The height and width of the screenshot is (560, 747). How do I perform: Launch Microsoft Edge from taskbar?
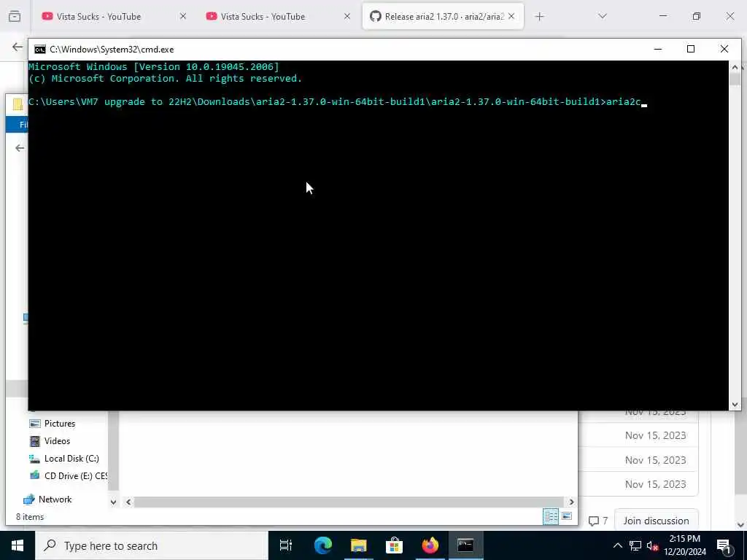pyautogui.click(x=322, y=545)
